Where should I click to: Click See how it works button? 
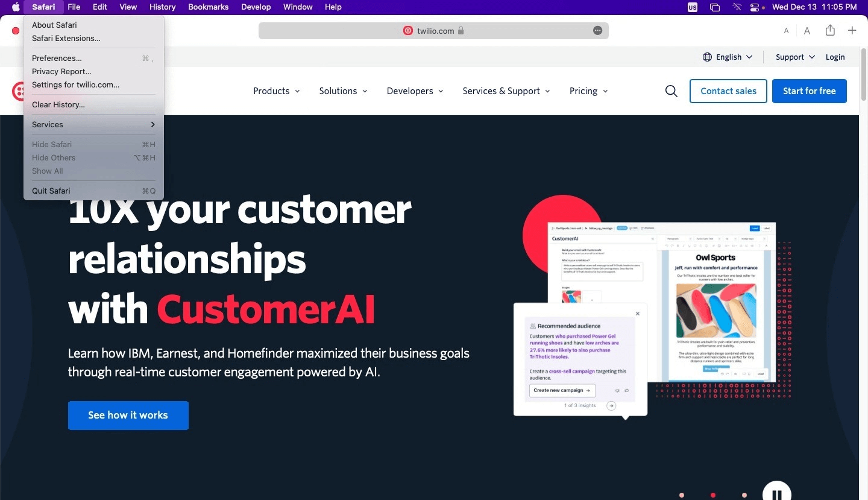click(128, 416)
